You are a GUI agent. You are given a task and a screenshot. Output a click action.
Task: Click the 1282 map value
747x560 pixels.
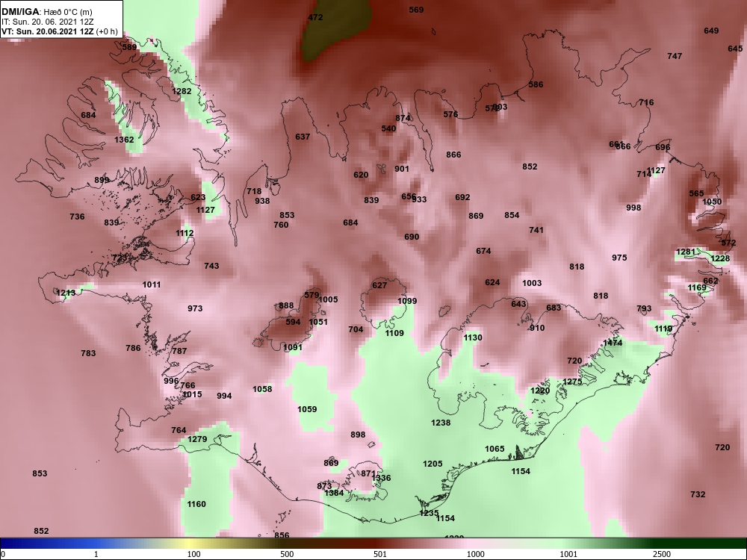click(182, 91)
